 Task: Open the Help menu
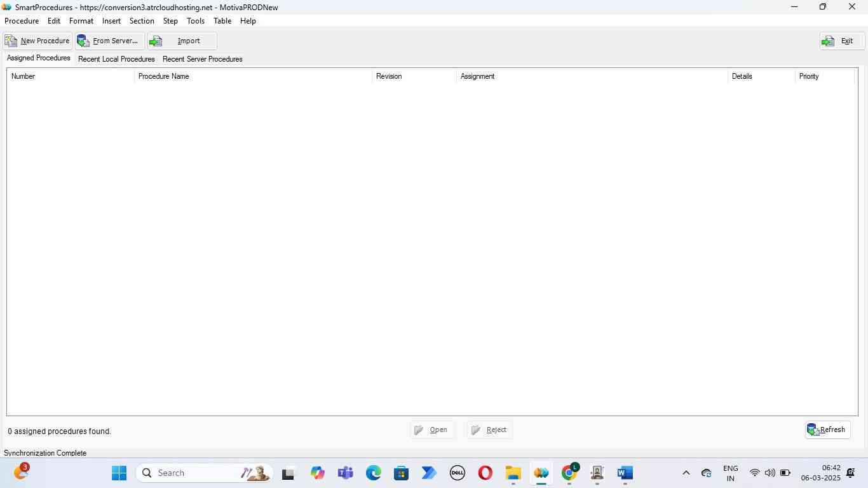click(x=248, y=21)
